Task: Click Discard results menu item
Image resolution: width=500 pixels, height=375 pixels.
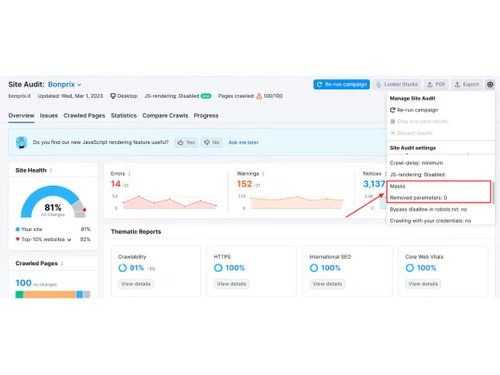Action: pyautogui.click(x=411, y=133)
